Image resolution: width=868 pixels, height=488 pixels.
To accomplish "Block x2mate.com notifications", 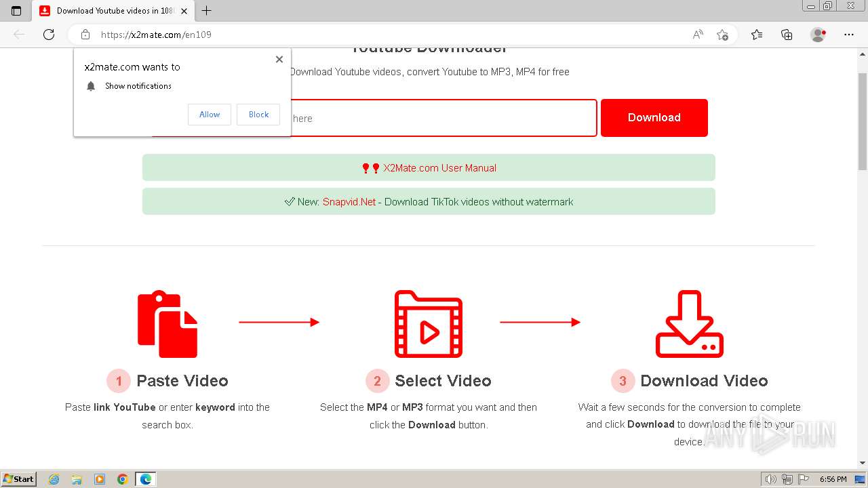I will click(258, 115).
